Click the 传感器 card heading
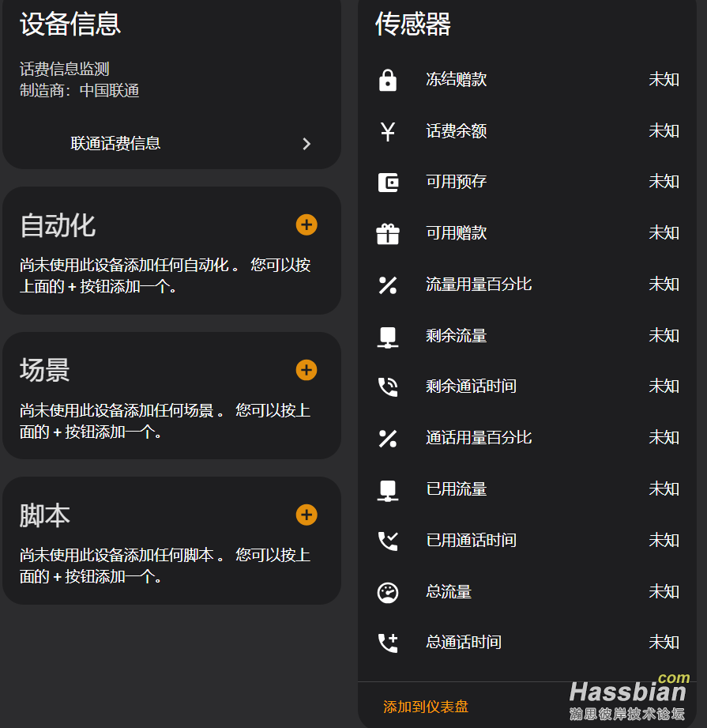Screen dimensions: 707x728 pyautogui.click(x=413, y=25)
